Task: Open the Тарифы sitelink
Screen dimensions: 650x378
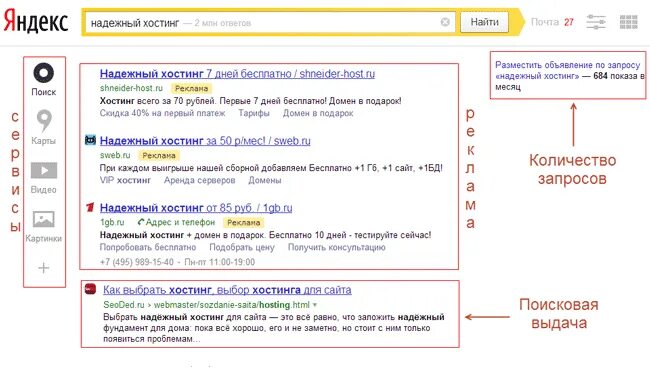Action: pos(254,113)
